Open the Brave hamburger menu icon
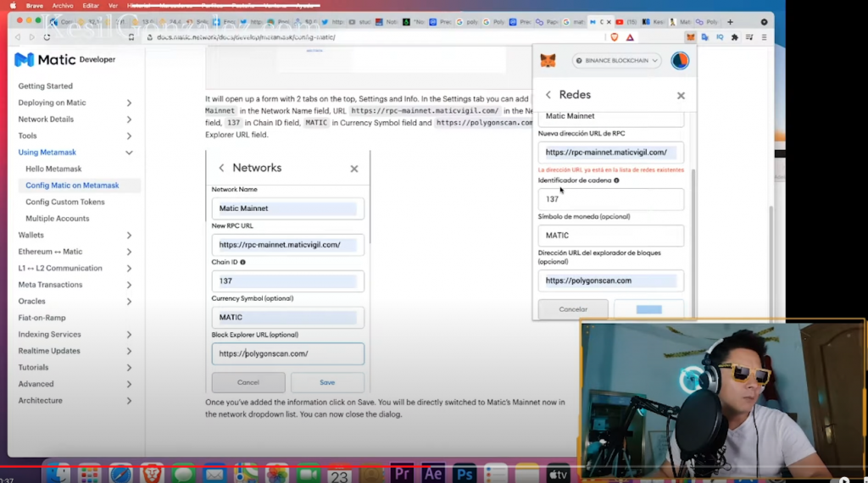Screen dimensions: 868x483 [764, 37]
